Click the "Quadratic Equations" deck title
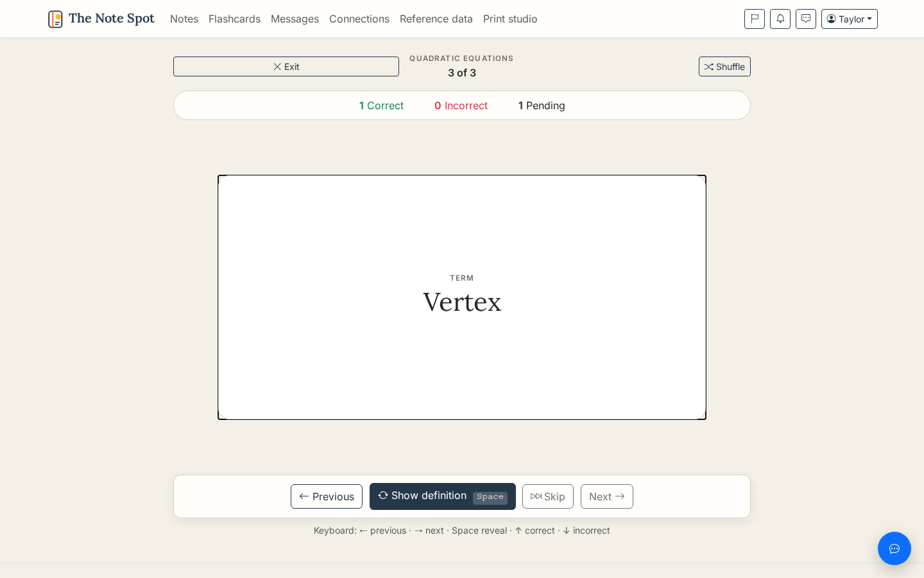 (461, 58)
